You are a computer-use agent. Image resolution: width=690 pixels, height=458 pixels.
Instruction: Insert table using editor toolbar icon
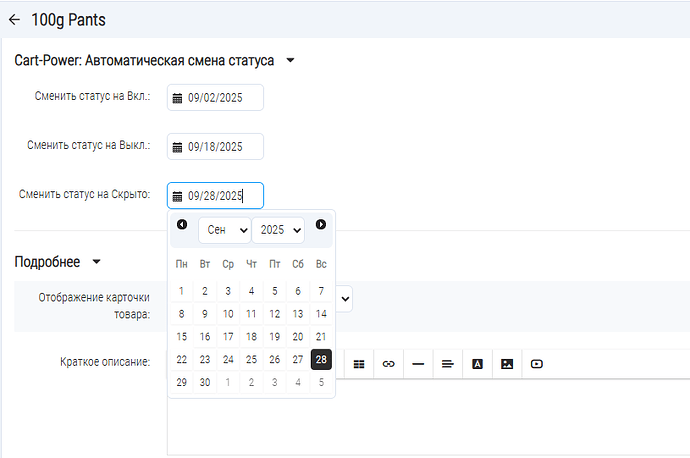click(x=359, y=364)
